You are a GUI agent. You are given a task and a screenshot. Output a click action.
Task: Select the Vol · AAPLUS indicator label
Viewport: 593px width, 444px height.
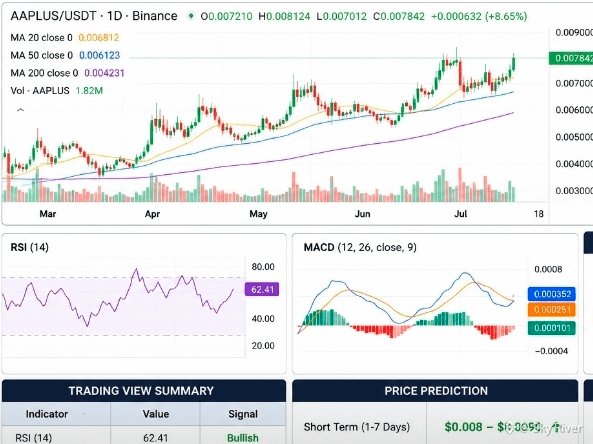tap(40, 90)
